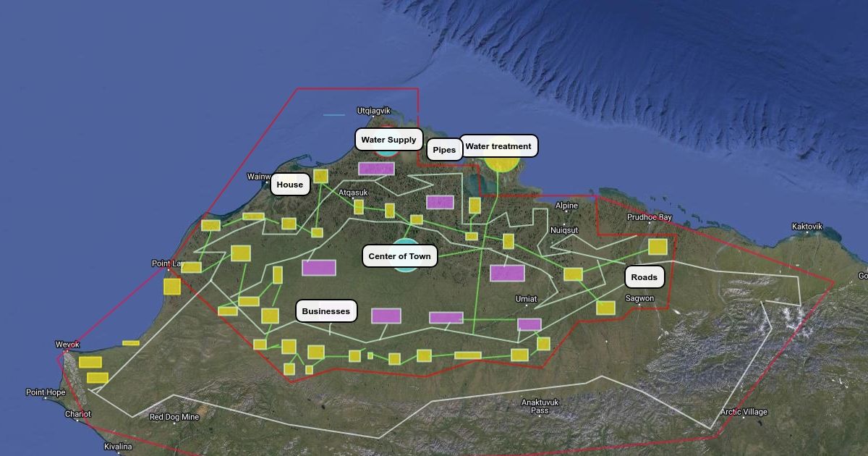This screenshot has height=456, width=868.
Task: Click Nuiqsut place name
Action: (x=564, y=230)
